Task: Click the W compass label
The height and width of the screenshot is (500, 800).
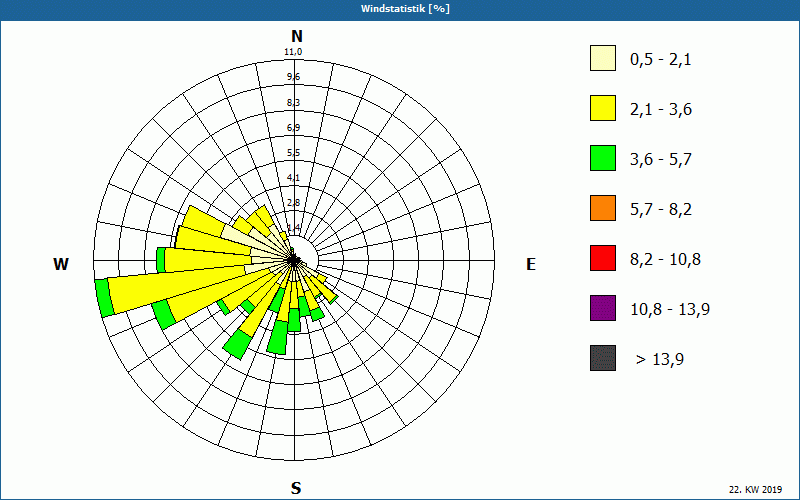Action: pyautogui.click(x=61, y=264)
